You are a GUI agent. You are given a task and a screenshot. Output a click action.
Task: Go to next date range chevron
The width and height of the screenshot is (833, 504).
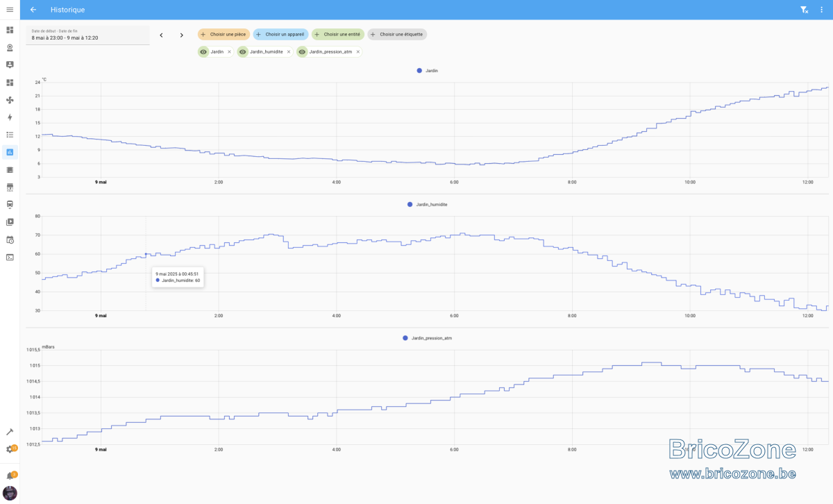click(x=182, y=35)
